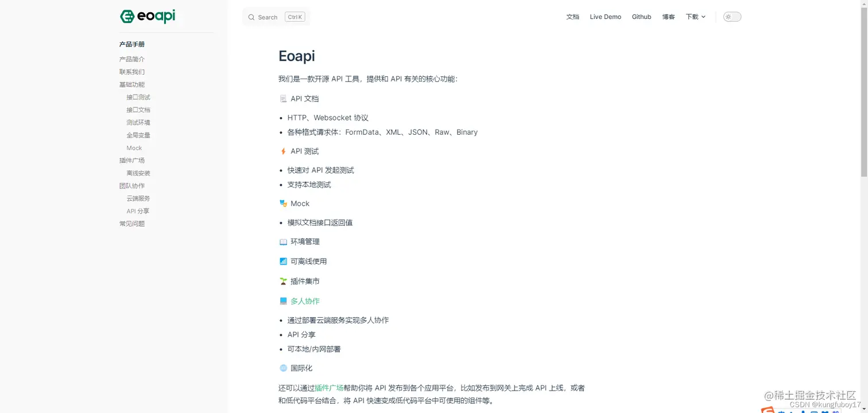Open 全局变量 sidebar page
The image size is (868, 413).
click(x=138, y=135)
